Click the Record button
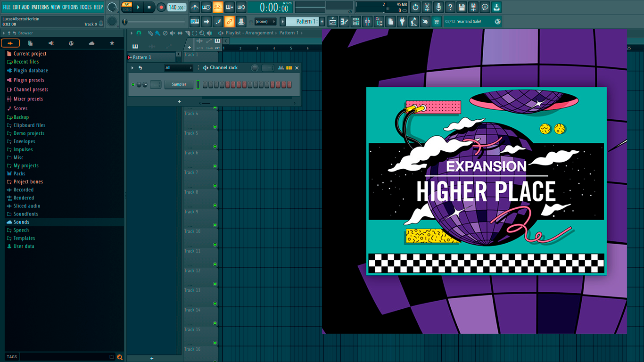 161,7
